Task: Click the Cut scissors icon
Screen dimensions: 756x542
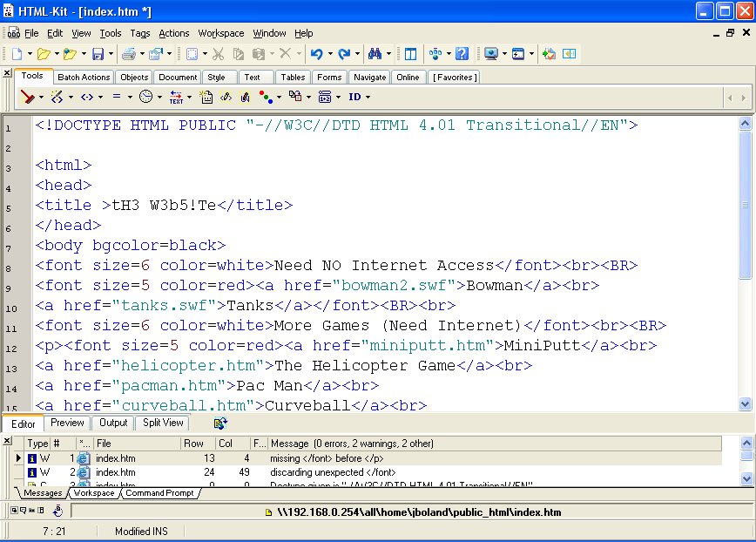Action: [219, 53]
